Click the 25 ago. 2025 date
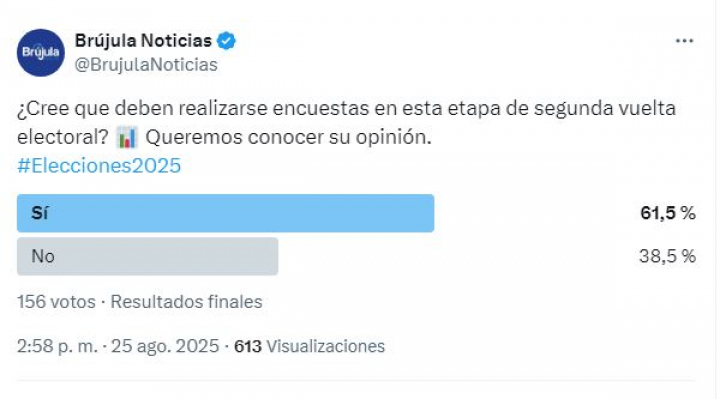 [x=165, y=346]
